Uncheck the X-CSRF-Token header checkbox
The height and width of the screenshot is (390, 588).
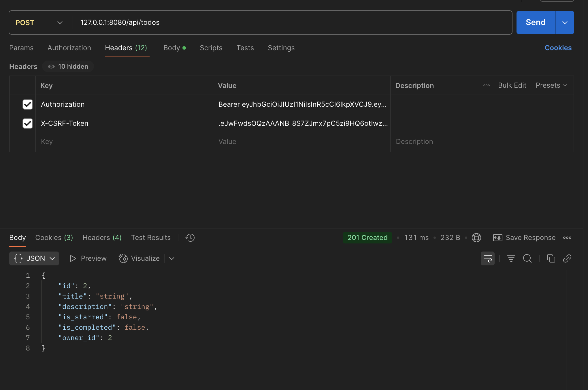[28, 123]
